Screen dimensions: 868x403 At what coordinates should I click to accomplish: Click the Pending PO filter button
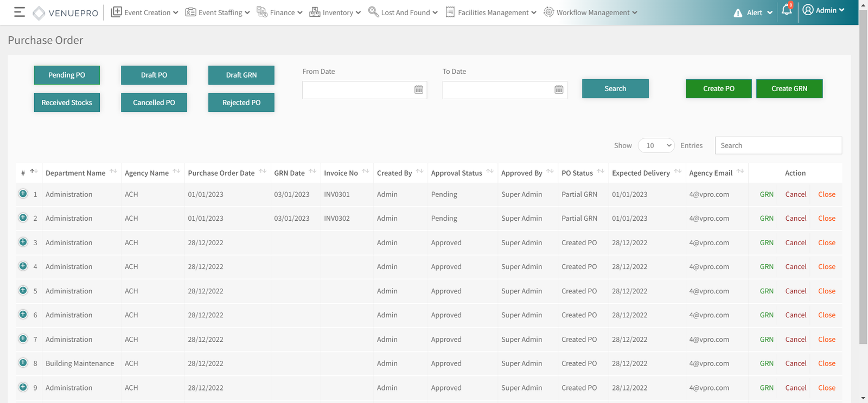[67, 75]
